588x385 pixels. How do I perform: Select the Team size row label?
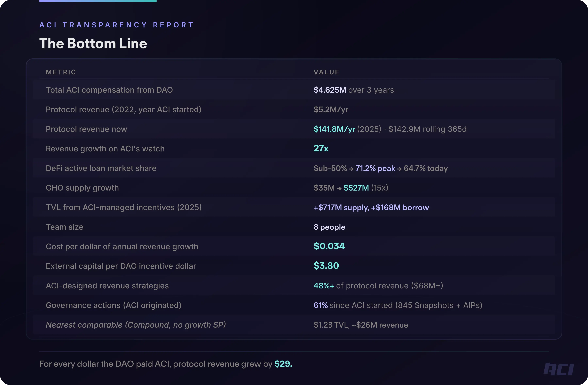(65, 227)
